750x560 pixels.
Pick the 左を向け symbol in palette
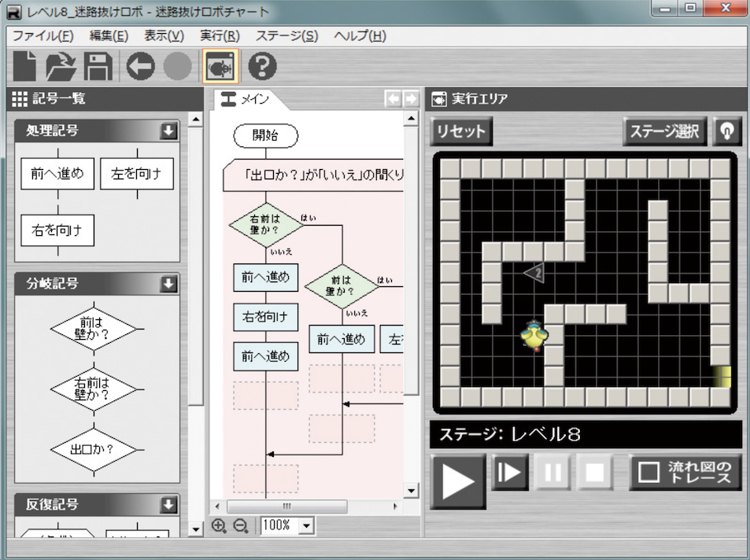tap(137, 174)
